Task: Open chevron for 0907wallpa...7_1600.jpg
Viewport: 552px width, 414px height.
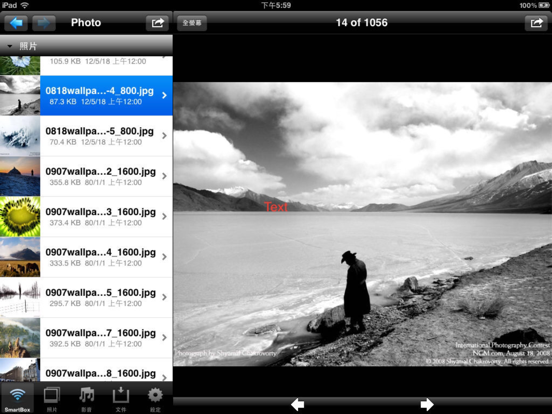Action: (x=164, y=338)
